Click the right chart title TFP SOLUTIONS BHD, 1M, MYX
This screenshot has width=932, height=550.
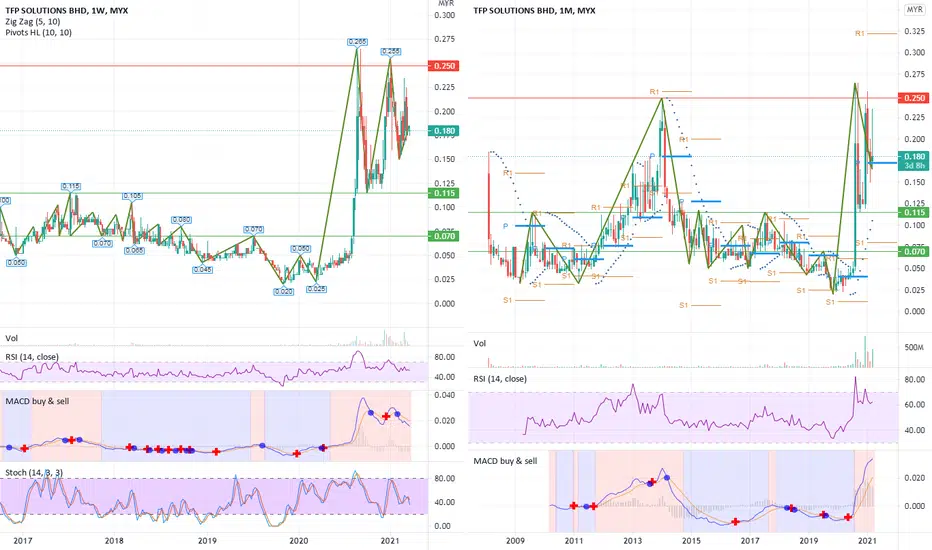click(534, 11)
